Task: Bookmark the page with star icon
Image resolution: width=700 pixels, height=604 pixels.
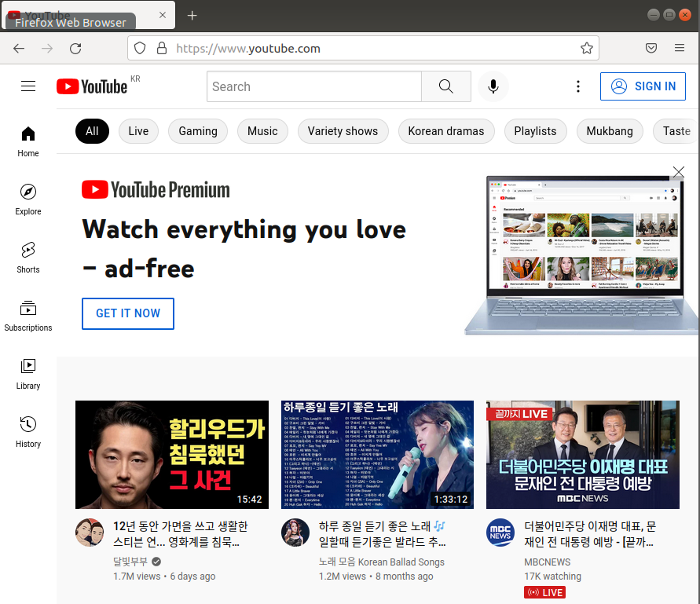Action: [587, 48]
